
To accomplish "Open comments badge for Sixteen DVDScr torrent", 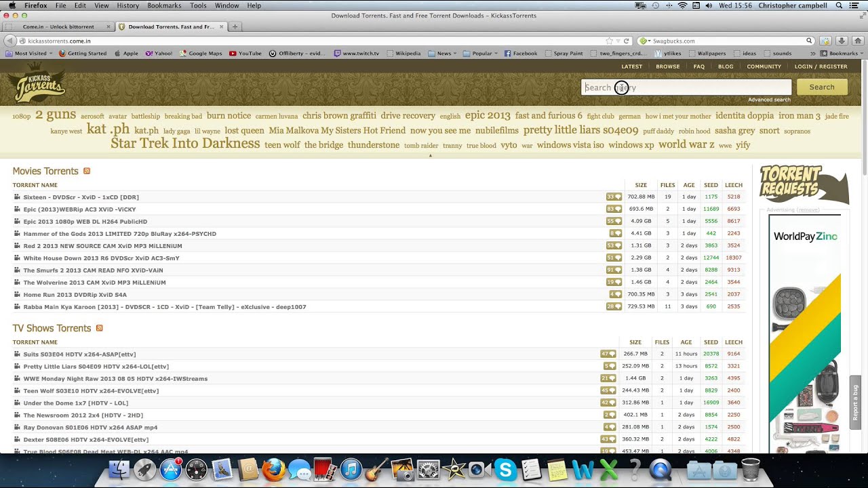I will point(614,197).
